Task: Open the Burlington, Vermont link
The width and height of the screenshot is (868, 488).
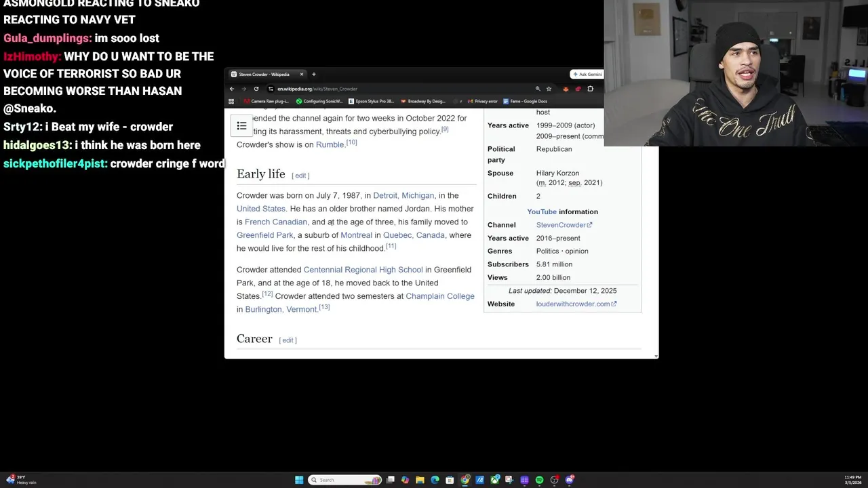Action: point(281,309)
